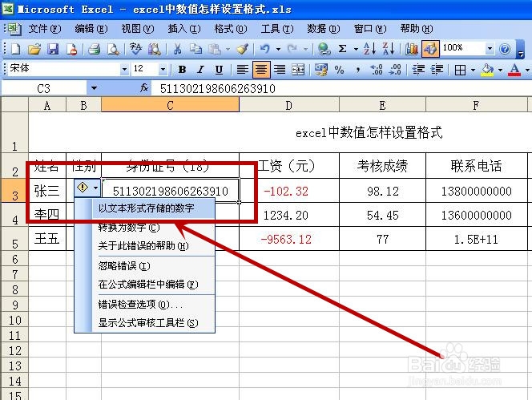The image size is (532, 400).
Task: Click the error warning smart tag dropdown
Action: (87, 188)
